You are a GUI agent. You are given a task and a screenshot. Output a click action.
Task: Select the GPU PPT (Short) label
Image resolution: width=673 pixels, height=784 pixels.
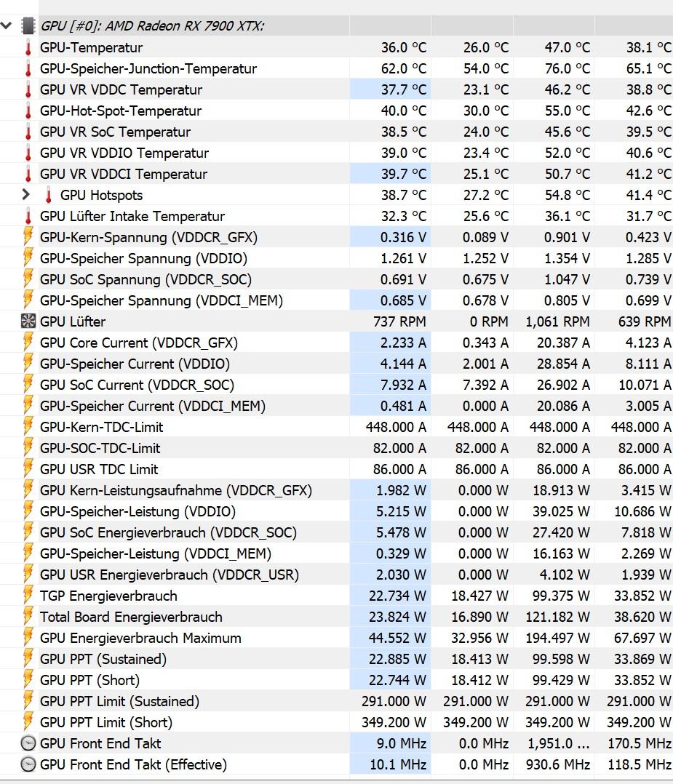pyautogui.click(x=89, y=680)
